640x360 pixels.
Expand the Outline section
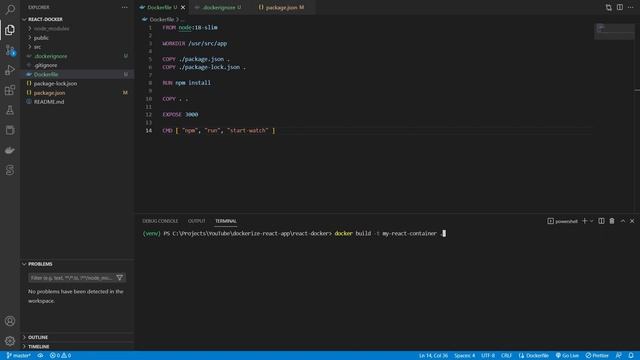point(38,337)
